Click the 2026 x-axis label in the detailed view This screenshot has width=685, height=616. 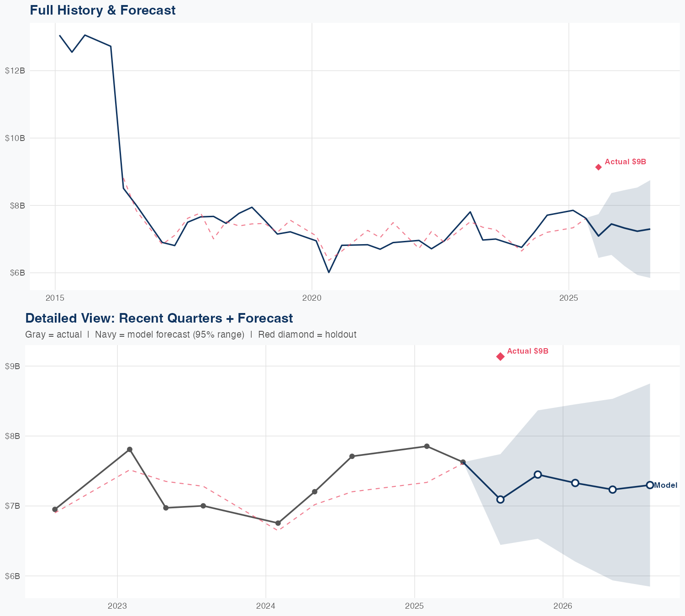pyautogui.click(x=563, y=606)
